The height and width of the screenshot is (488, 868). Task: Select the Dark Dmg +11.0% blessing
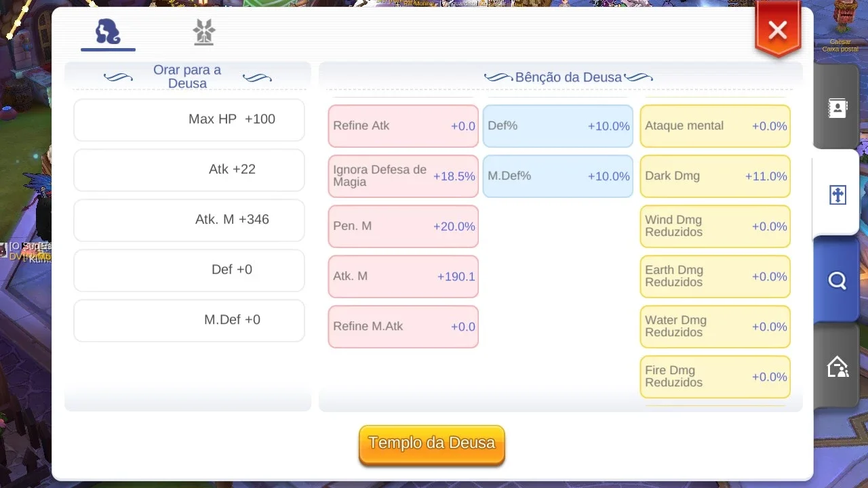click(x=715, y=176)
